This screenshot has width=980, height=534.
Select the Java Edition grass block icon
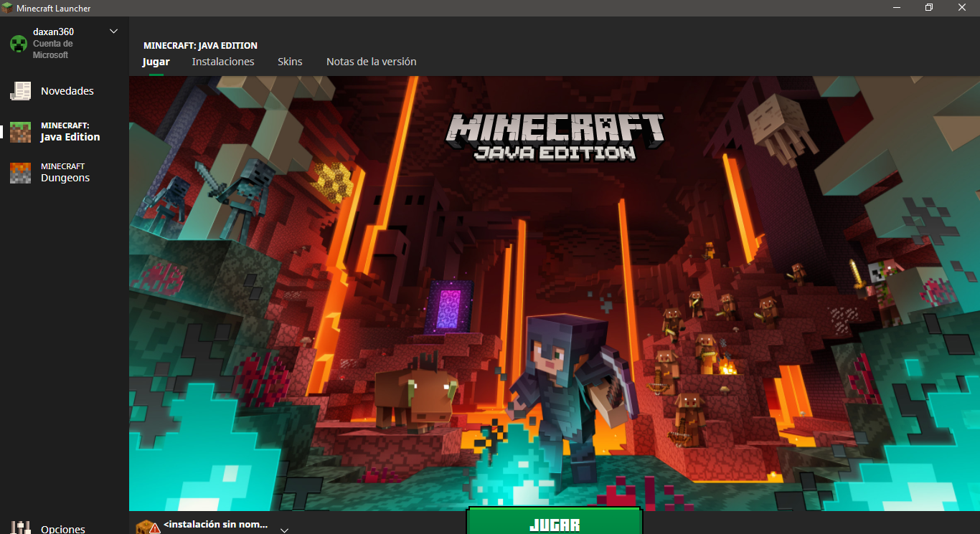point(20,132)
